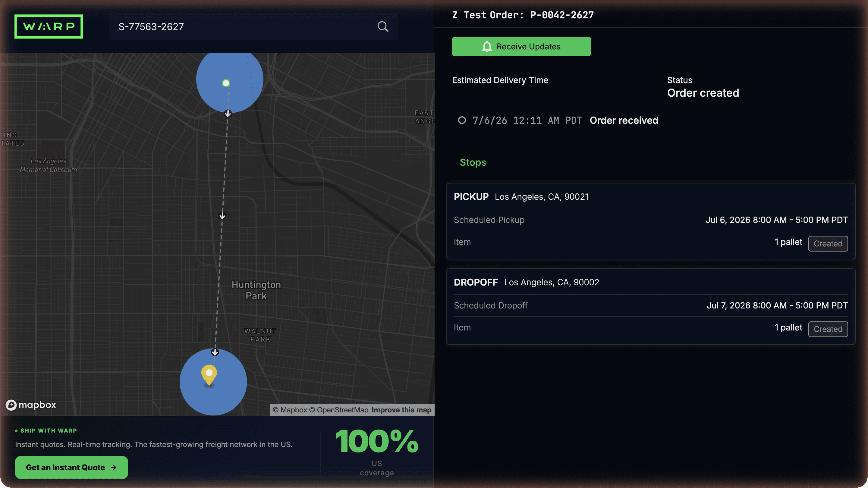Viewport: 868px width, 488px height.
Task: Click 'Los Angeles, CA, 90002' dropoff address
Action: [x=552, y=282]
